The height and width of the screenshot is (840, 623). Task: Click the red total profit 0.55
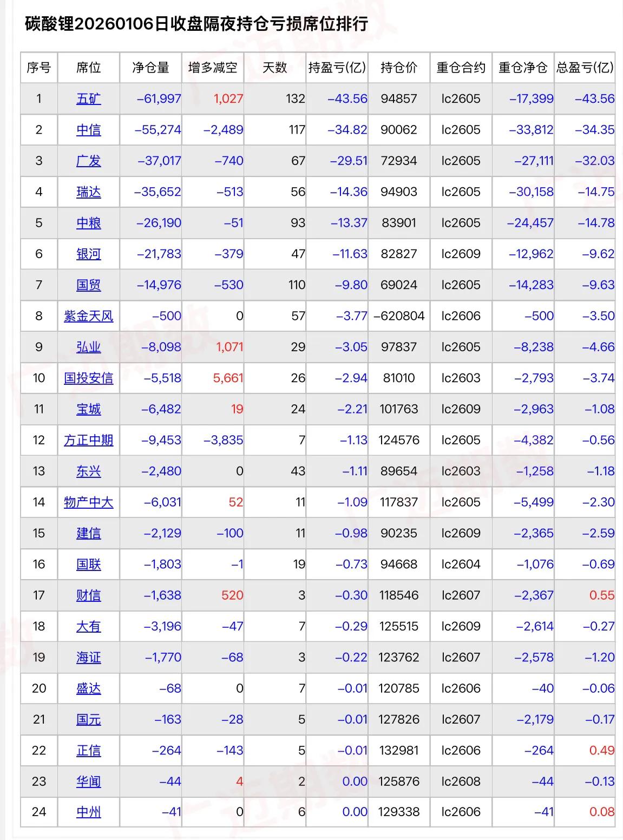[x=602, y=595]
